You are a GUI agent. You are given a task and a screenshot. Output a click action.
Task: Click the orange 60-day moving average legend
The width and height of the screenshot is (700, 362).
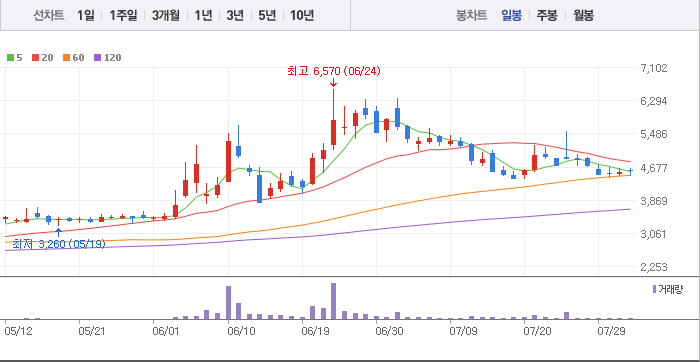coord(73,58)
